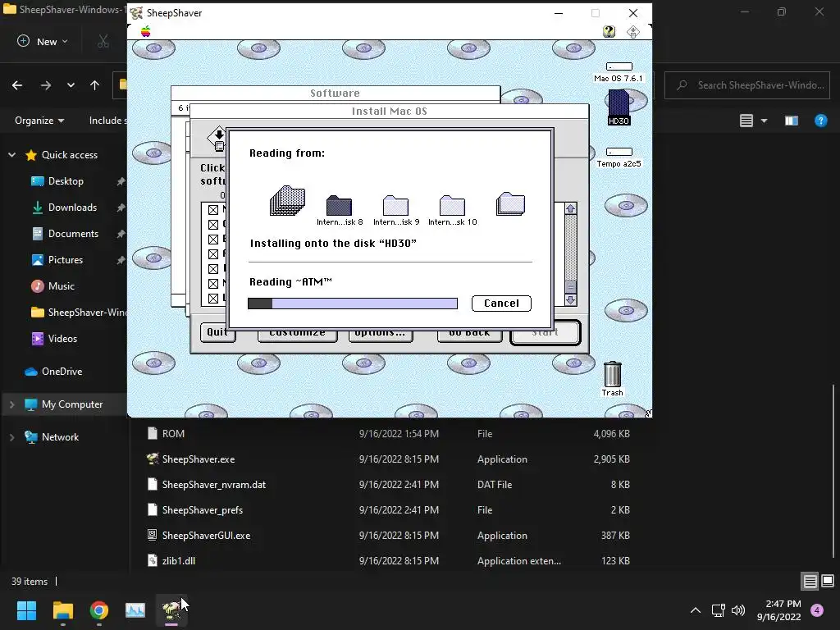The height and width of the screenshot is (630, 840).
Task: Open Documents in Quick access
Action: point(73,234)
